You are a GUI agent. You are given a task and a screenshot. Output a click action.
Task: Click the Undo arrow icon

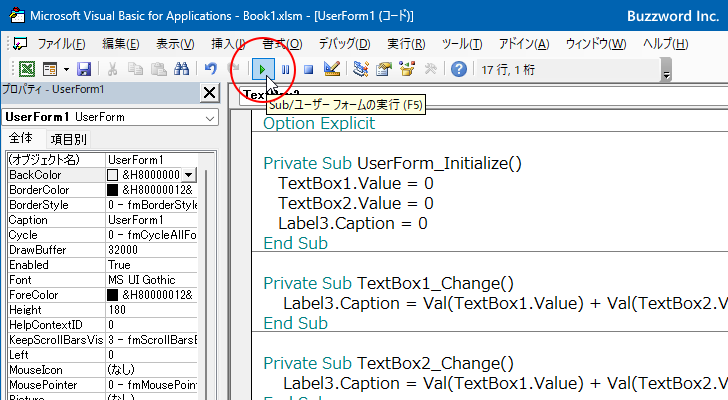[211, 69]
